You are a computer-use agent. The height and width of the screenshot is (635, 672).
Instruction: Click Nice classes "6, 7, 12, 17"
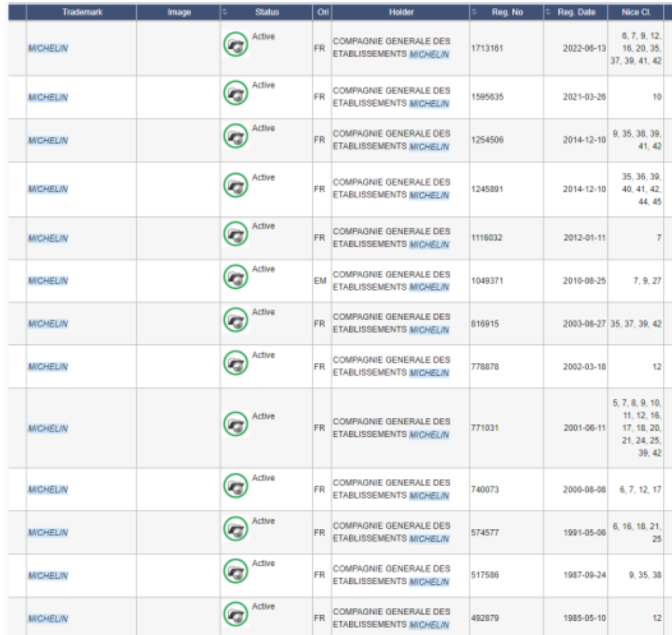point(641,489)
